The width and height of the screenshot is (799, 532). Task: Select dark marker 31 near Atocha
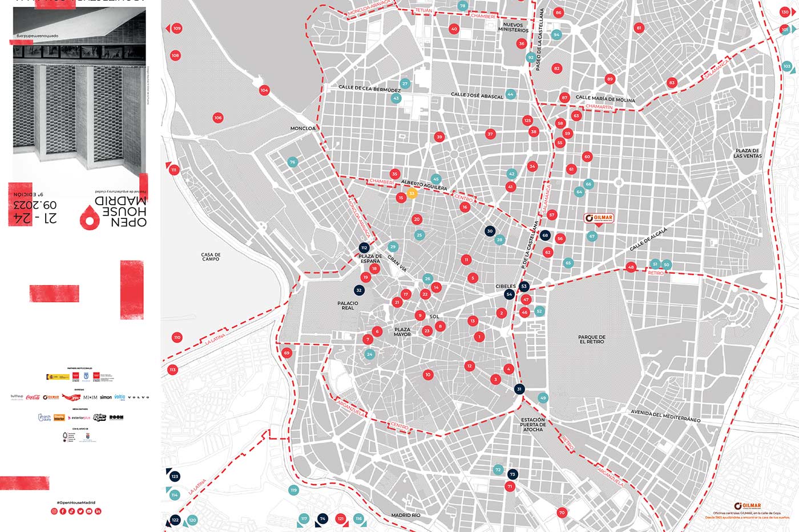(x=519, y=389)
